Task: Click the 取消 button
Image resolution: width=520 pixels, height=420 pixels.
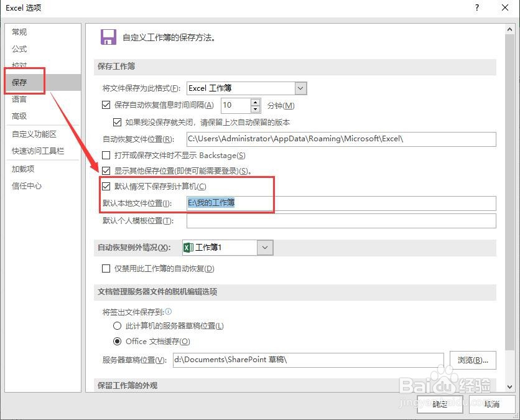Action: [492, 404]
